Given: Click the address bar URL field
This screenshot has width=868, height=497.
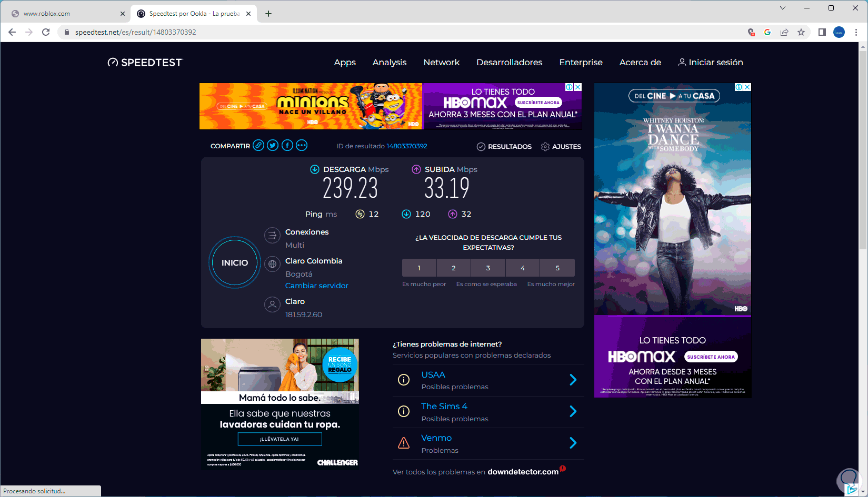Looking at the screenshot, I should tap(400, 32).
